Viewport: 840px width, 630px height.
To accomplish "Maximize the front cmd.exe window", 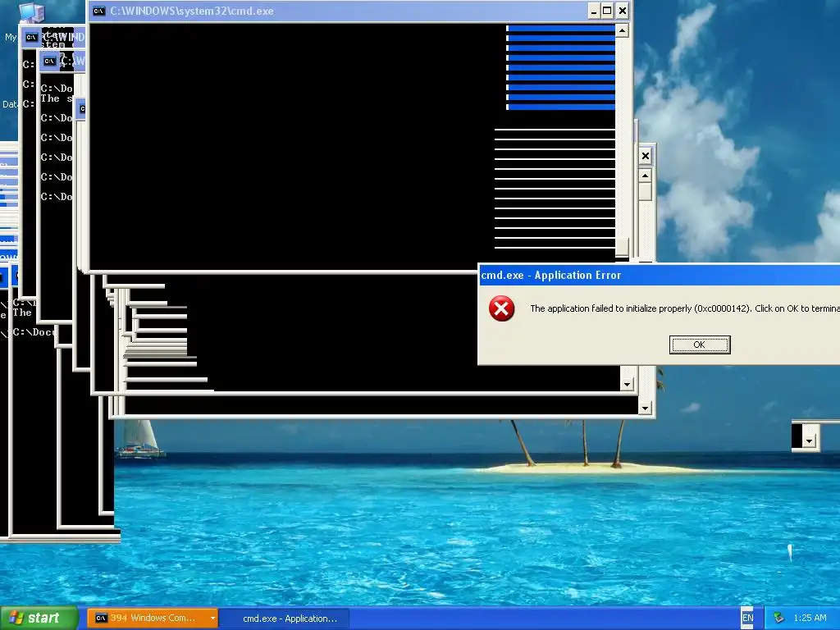I will pos(607,11).
